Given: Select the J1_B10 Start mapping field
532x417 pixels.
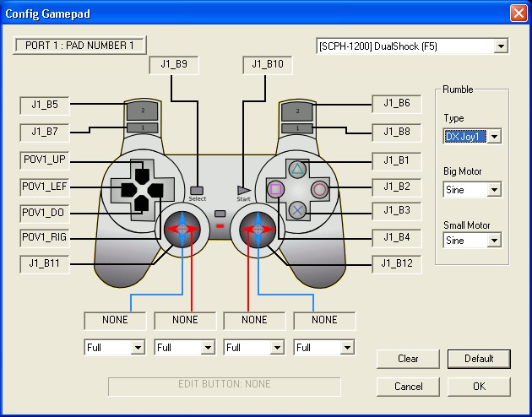Looking at the screenshot, I should point(268,65).
